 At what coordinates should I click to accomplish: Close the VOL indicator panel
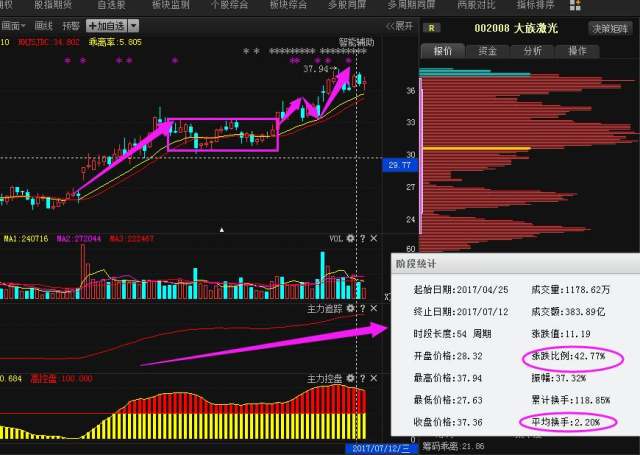point(373,238)
